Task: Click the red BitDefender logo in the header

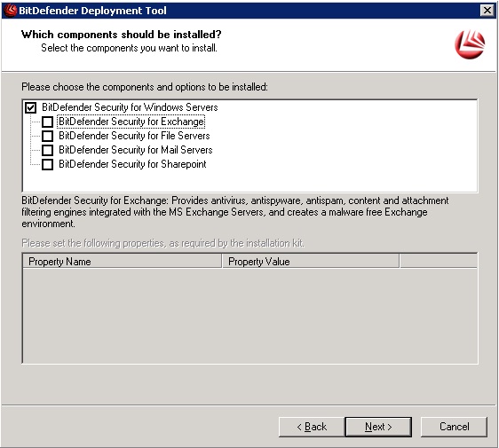Action: click(470, 44)
